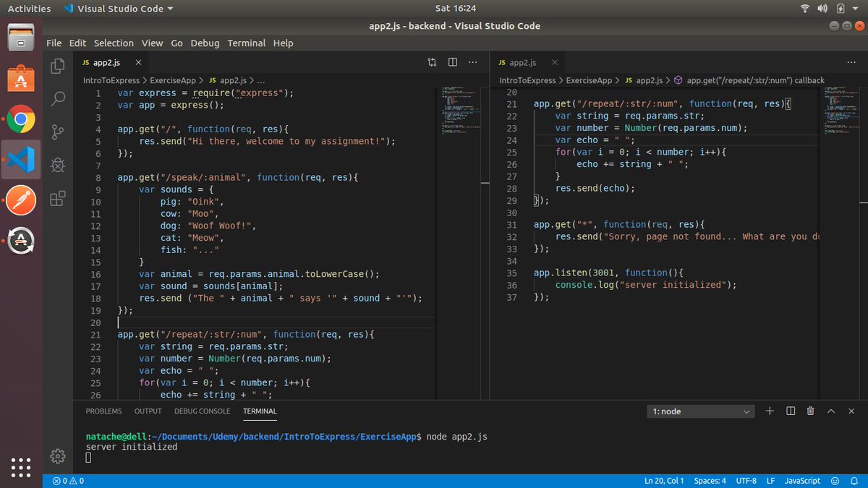868x488 pixels.
Task: Open Software Updater from the dock
Action: 21,240
